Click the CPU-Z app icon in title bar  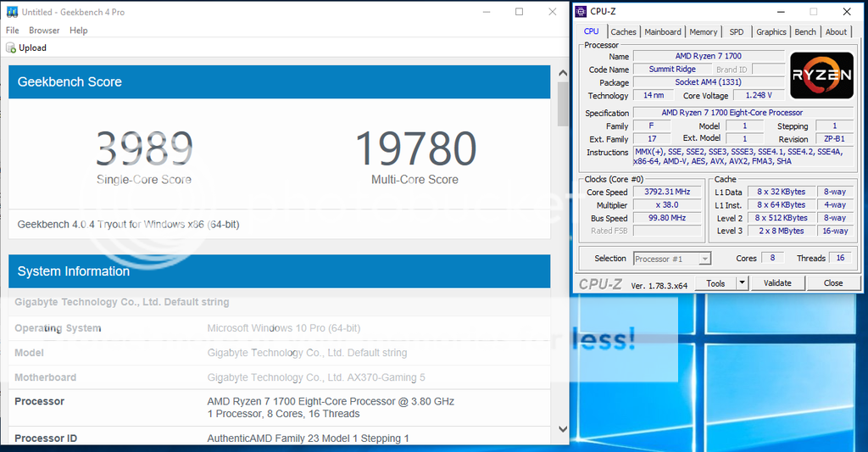(x=581, y=12)
